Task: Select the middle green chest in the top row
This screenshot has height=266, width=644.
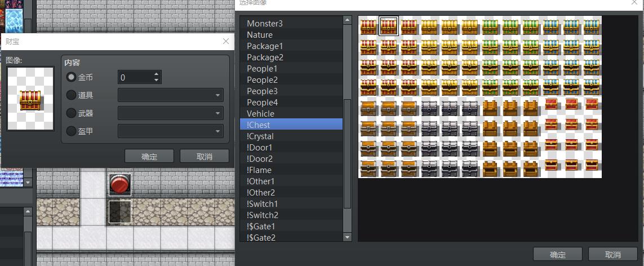Action: 510,26
